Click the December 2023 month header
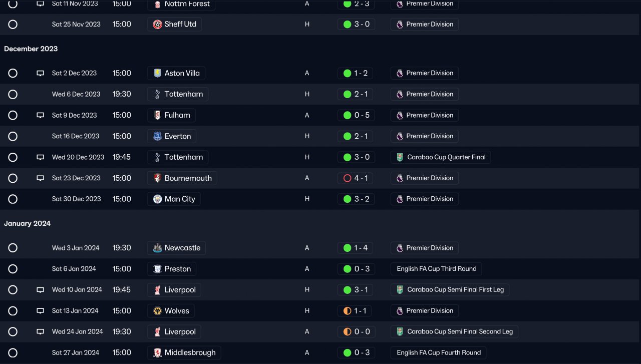The image size is (641, 364). tap(31, 49)
